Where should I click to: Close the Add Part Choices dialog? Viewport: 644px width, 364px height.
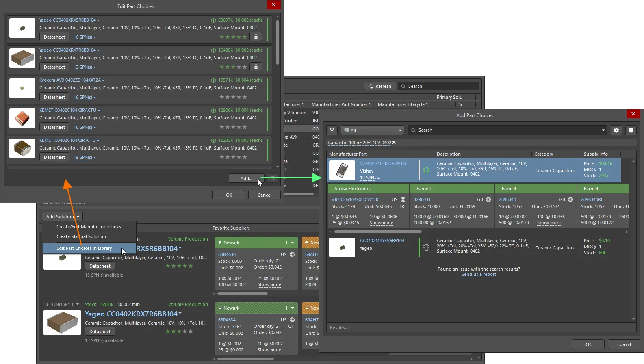point(633,114)
